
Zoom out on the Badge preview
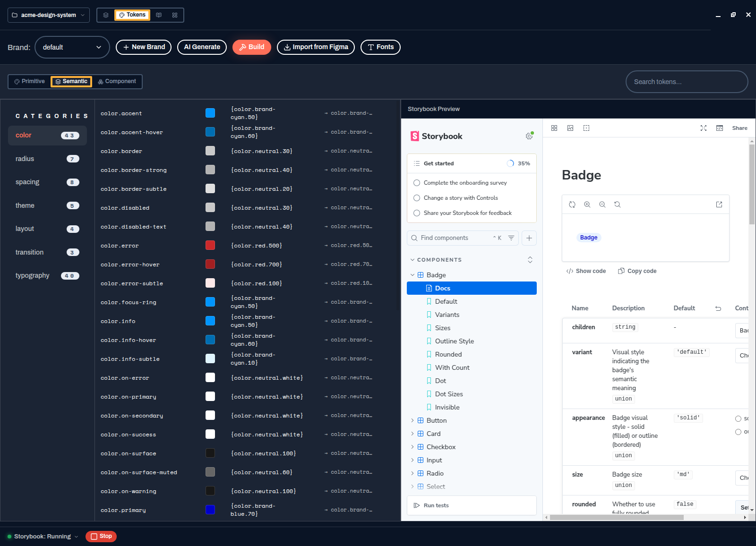point(602,205)
